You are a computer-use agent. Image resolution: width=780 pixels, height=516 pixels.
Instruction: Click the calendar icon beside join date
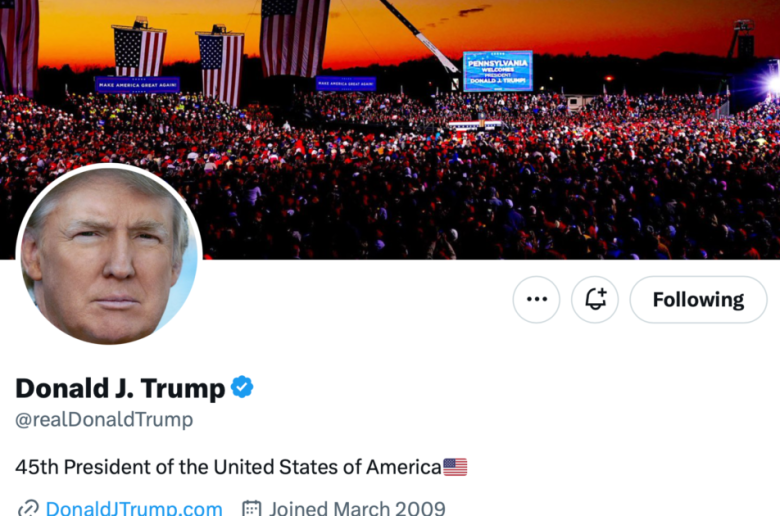251,509
